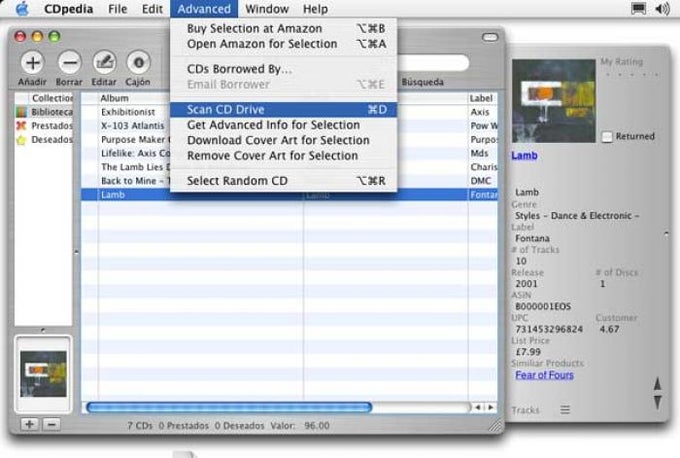The image size is (680, 458).
Task: Click the display icon in menu bar
Action: (638, 9)
